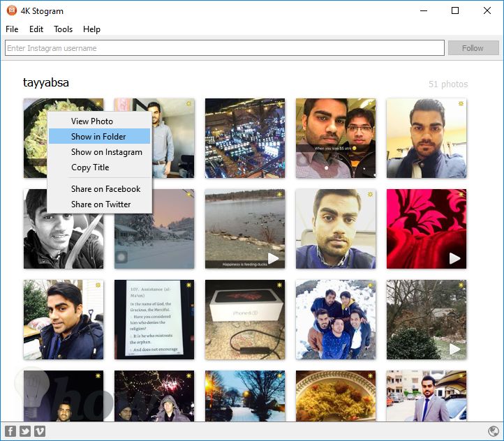This screenshot has height=441, width=504.
Task: Open the Vimeo icon in status bar
Action: pos(40,431)
